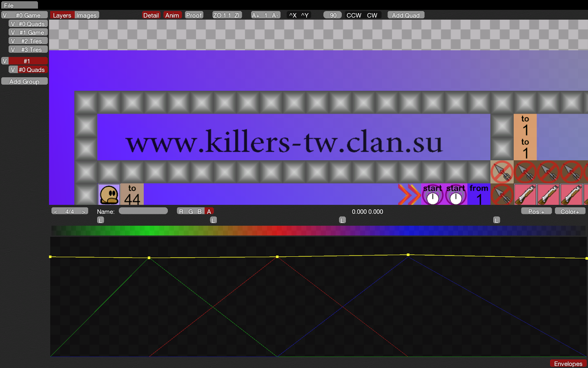Add a color envelope with Color+
This screenshot has width=588, height=368.
click(570, 211)
